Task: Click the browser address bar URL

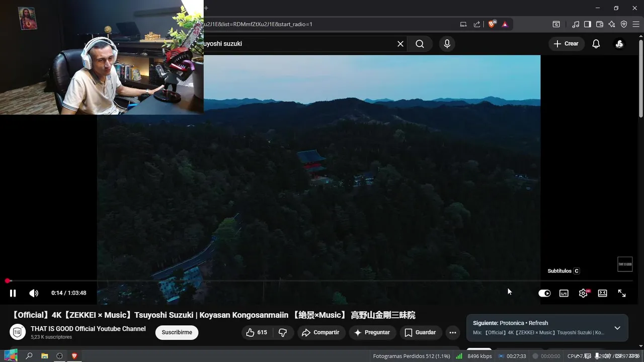Action: 258,24
